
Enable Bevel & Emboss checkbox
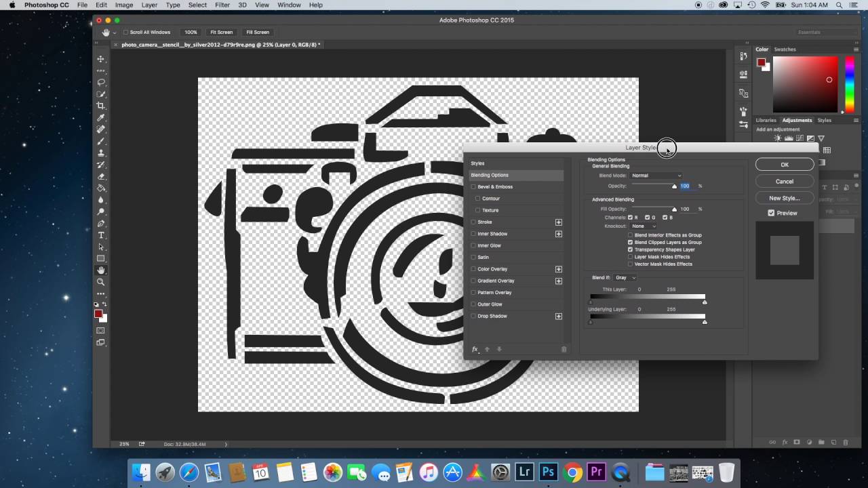[x=473, y=187]
